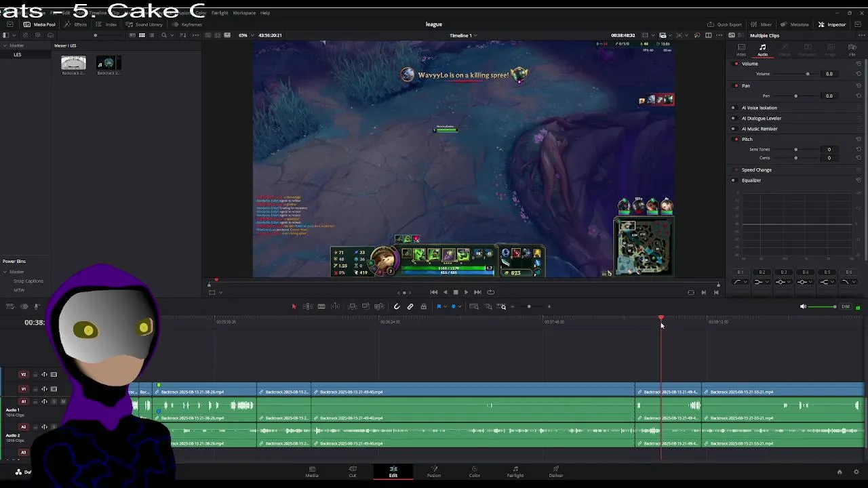Select the Selection mode arrow tool
Viewport: 868px width, 488px height.
pyautogui.click(x=294, y=306)
